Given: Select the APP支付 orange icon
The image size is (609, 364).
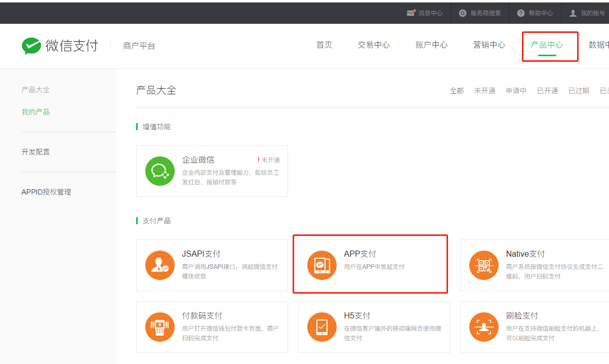Looking at the screenshot, I should 322,265.
